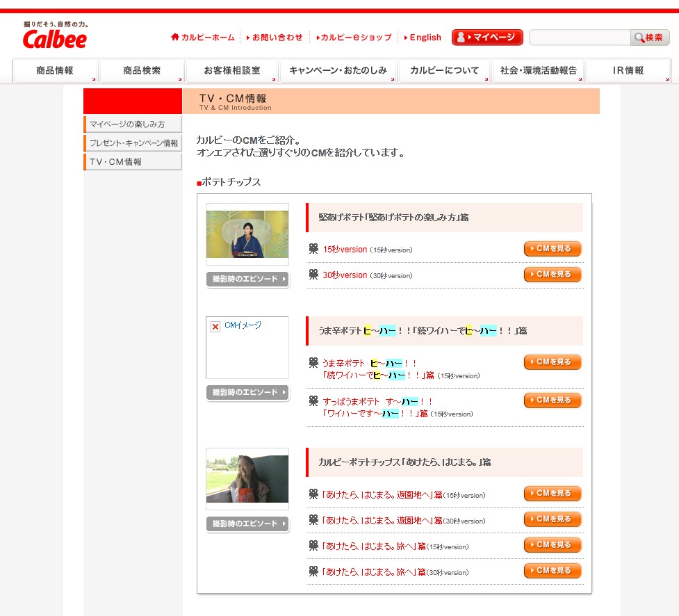This screenshot has width=679, height=616.
Task: Click CMを見る for 遊園地へ 30秒version
Action: point(552,519)
